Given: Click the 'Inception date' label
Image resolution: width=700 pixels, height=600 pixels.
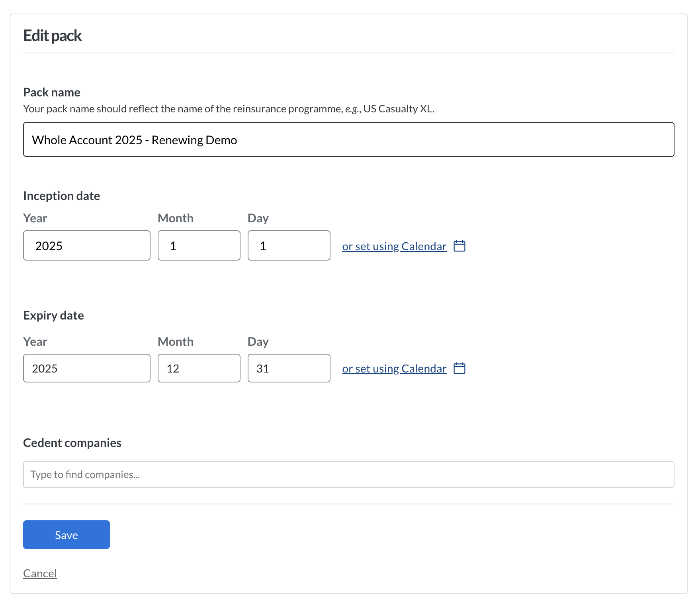Looking at the screenshot, I should [62, 196].
